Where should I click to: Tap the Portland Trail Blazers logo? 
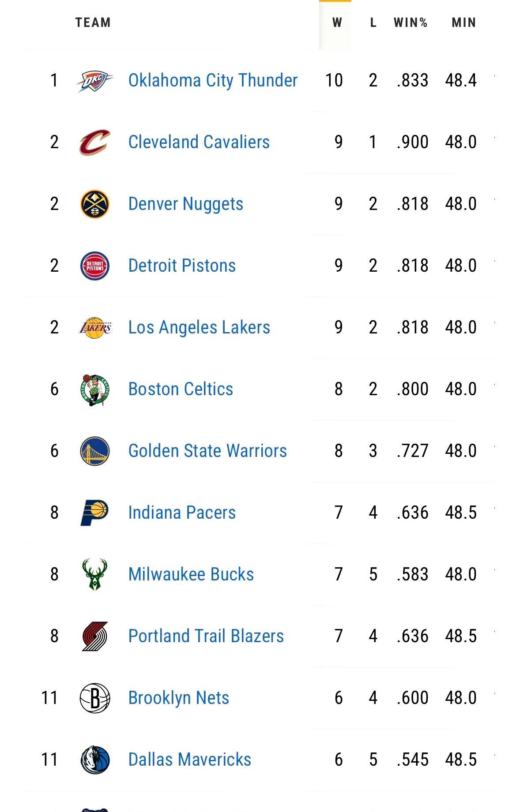pyautogui.click(x=95, y=636)
